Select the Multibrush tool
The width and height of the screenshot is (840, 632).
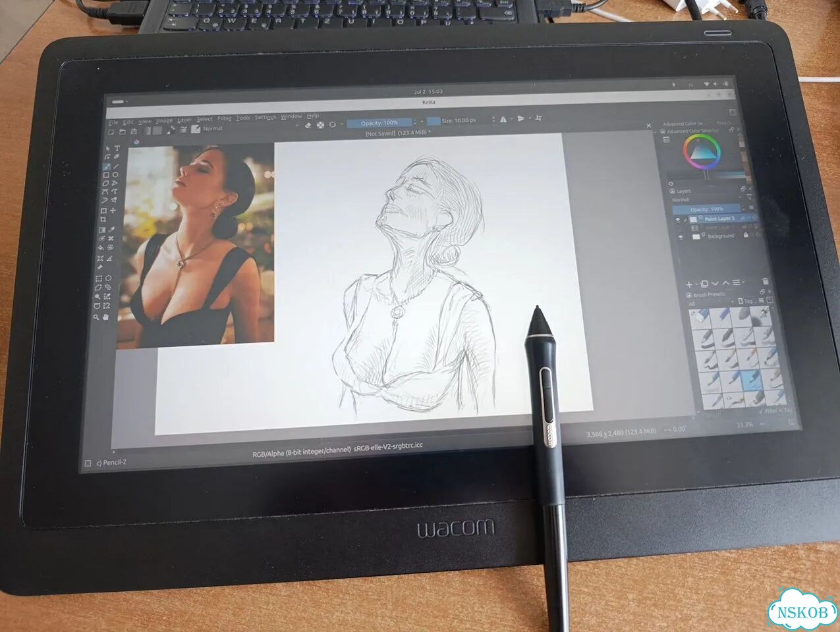click(x=114, y=199)
